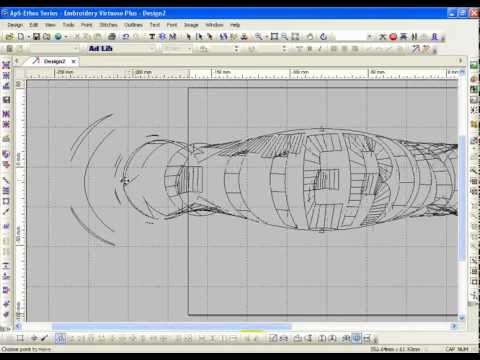Switch to the Design2 document tab
This screenshot has height=360, width=480.
click(54, 61)
